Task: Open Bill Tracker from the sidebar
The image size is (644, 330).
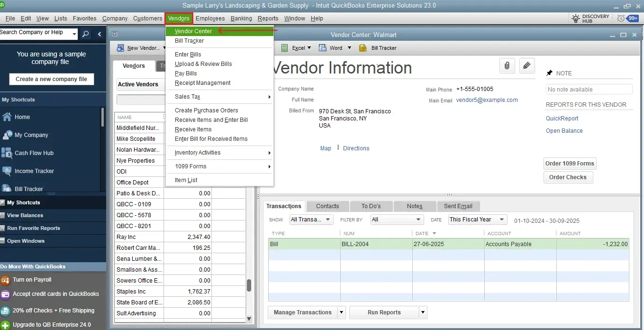Action: pos(27,189)
